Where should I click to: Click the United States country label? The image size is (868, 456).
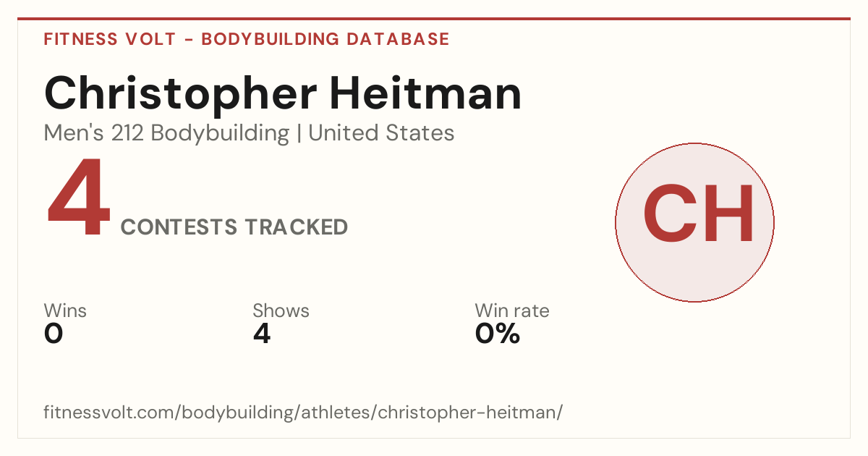[381, 133]
